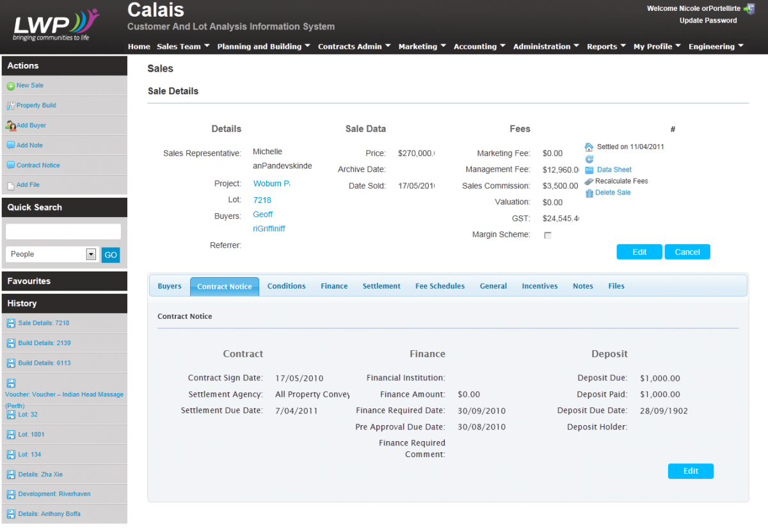Click the Add File document icon

(10, 186)
